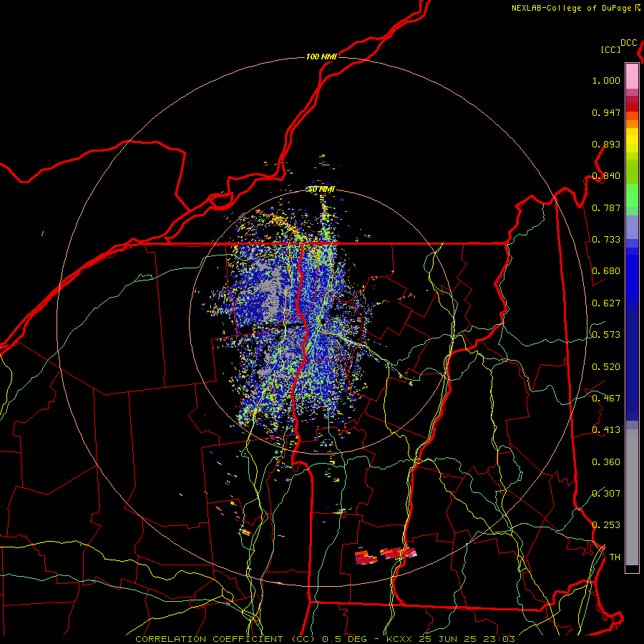The width and height of the screenshot is (644, 644).
Task: Select the 0.627 color scale value
Action: pos(606,303)
